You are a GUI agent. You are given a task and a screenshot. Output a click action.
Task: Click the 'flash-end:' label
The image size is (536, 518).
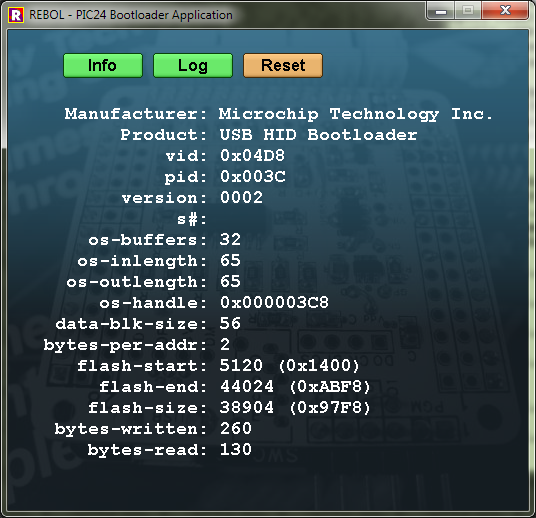(x=153, y=387)
